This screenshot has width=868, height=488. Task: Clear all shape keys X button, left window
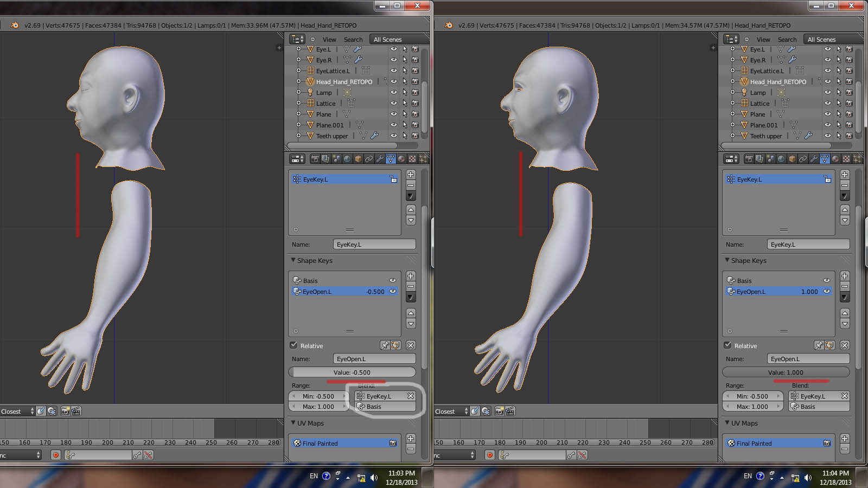[x=411, y=345]
